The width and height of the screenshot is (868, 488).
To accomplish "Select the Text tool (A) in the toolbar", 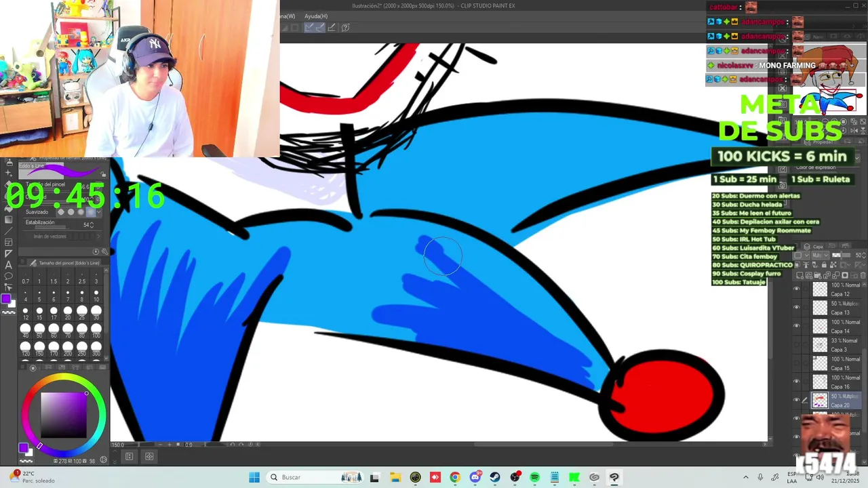I will (9, 264).
